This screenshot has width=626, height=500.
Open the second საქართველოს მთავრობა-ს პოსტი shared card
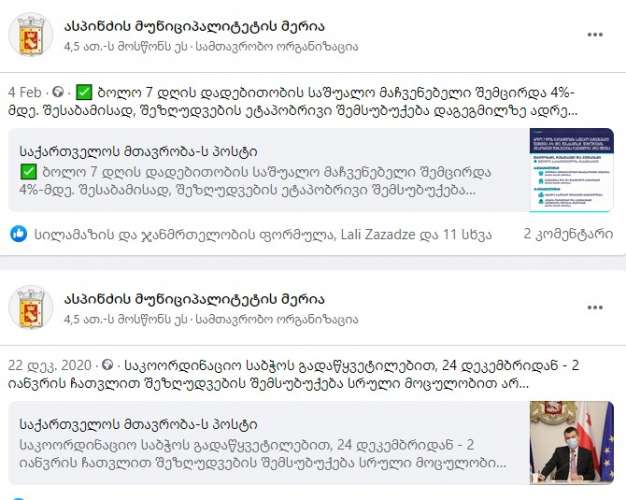[269, 442]
